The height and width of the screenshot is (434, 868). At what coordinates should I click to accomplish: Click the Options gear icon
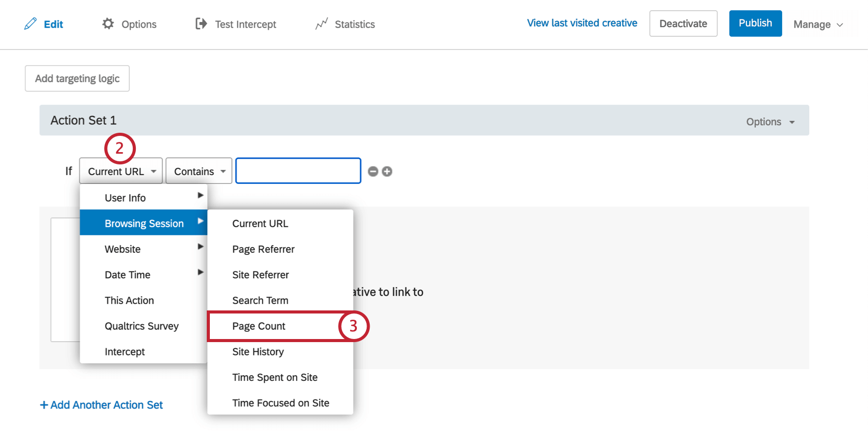pyautogui.click(x=108, y=24)
